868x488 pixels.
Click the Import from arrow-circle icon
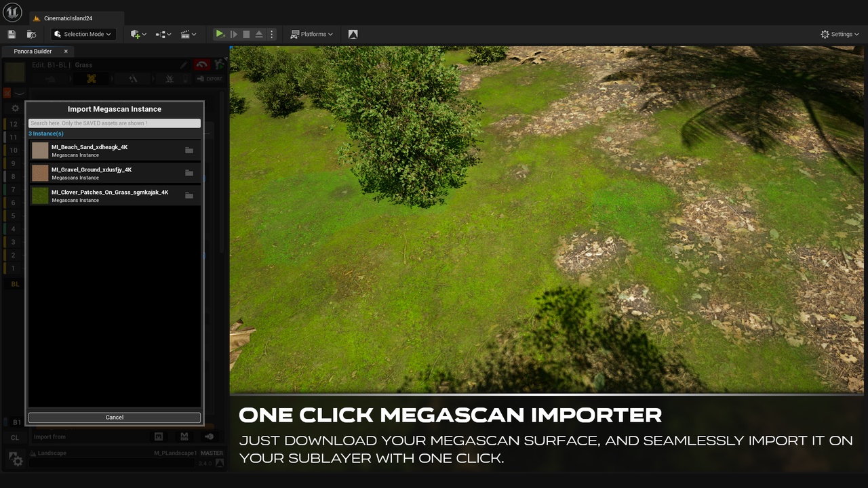tap(209, 436)
